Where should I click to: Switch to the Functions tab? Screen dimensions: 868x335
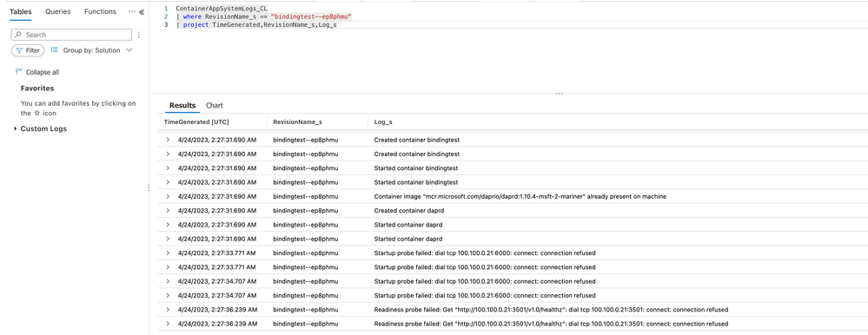[x=100, y=11]
